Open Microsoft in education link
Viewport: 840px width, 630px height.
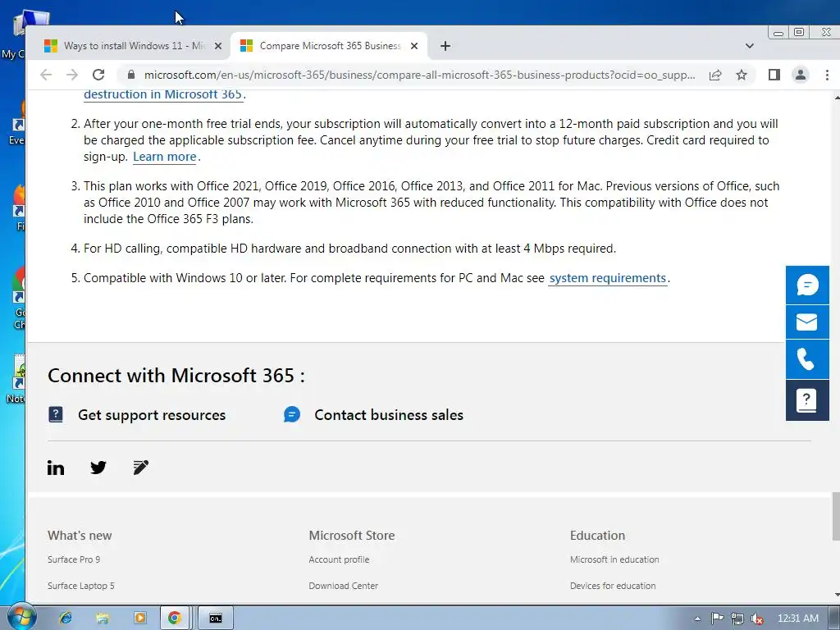tap(614, 559)
